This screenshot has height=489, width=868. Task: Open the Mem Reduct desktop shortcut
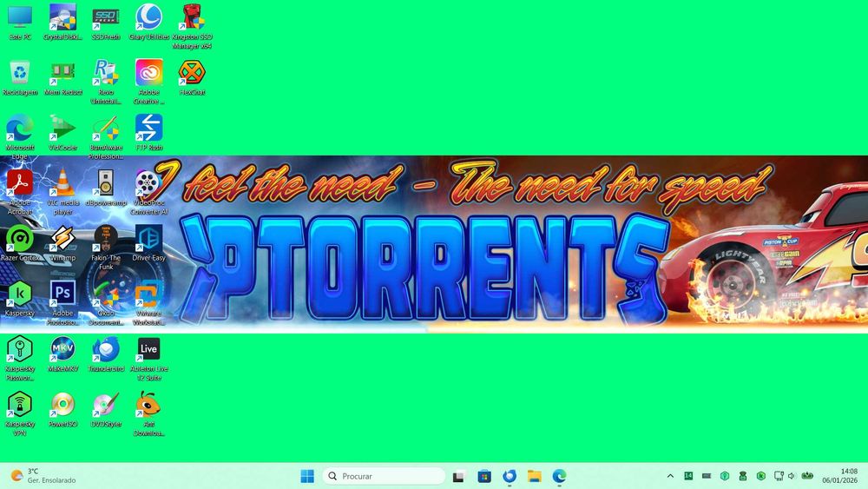click(62, 77)
